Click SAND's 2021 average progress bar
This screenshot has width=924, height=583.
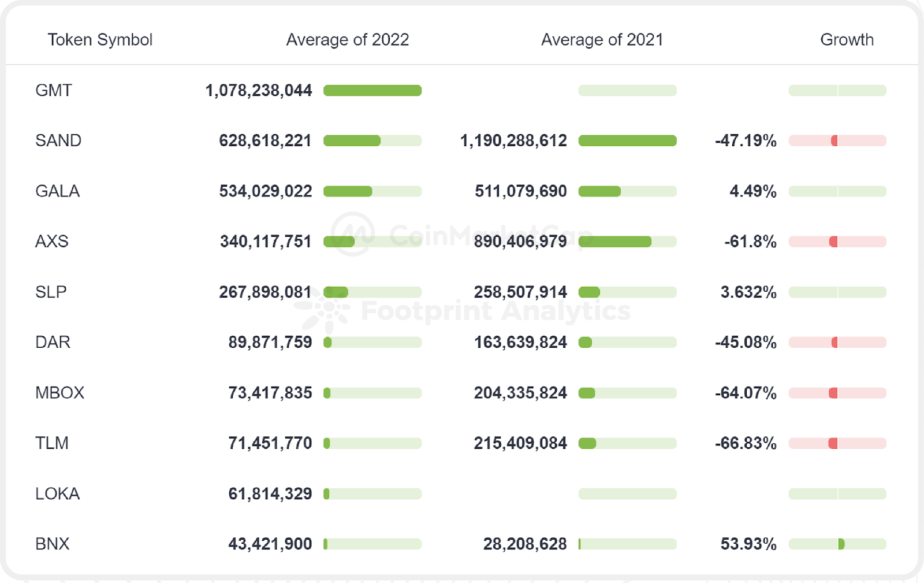pos(627,141)
